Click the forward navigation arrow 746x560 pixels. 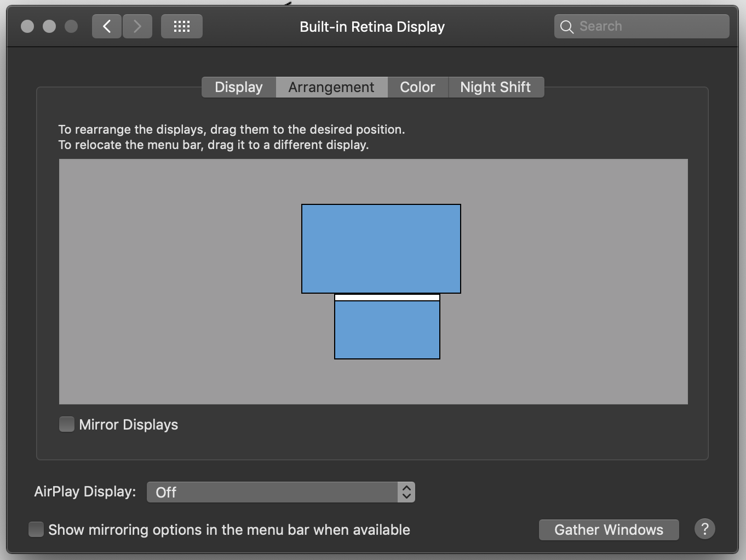[x=137, y=26]
